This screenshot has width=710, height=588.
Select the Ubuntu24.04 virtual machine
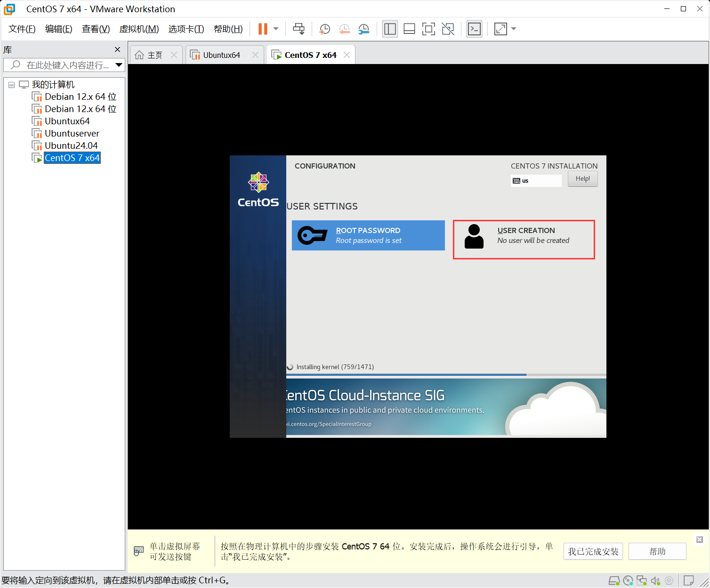72,146
